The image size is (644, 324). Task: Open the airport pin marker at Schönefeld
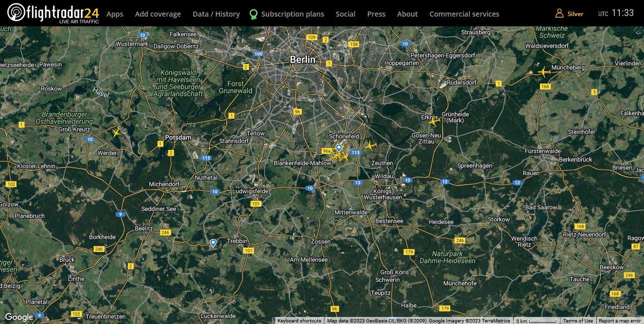[x=338, y=148]
